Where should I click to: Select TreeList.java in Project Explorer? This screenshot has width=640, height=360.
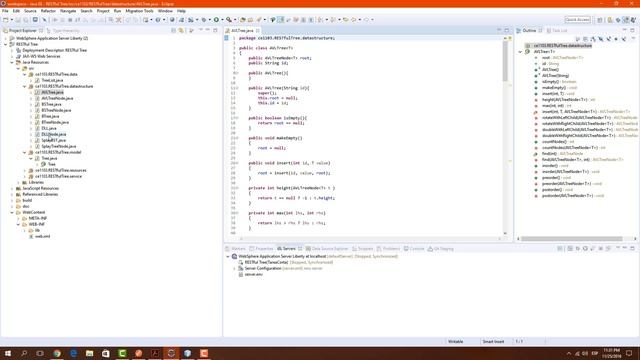coord(52,80)
